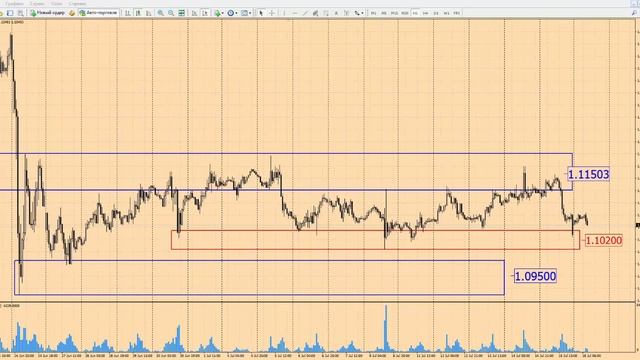The width and height of the screenshot is (640, 360).
Task: Click the tallest volume histogram spike
Action: pyautogui.click(x=386, y=328)
